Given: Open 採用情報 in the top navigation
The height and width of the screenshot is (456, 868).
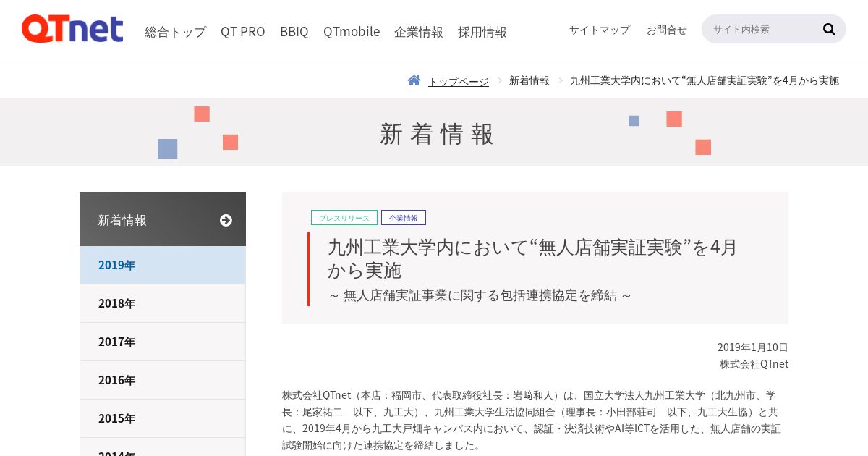Looking at the screenshot, I should click(482, 31).
